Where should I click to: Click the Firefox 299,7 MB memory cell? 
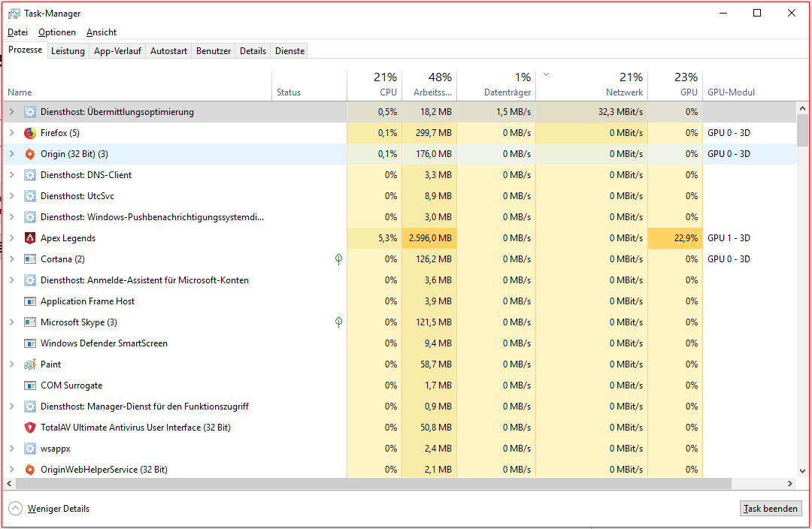pyautogui.click(x=429, y=133)
